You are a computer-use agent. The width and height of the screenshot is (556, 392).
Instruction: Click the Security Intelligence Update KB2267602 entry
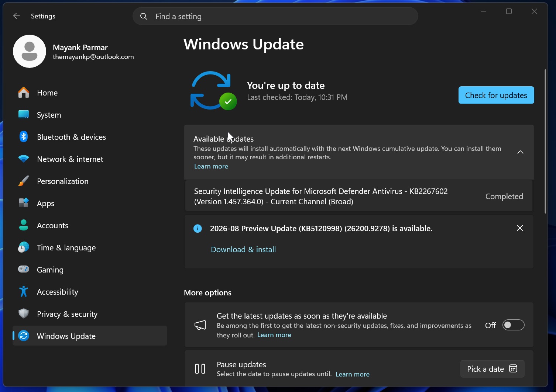click(x=359, y=196)
